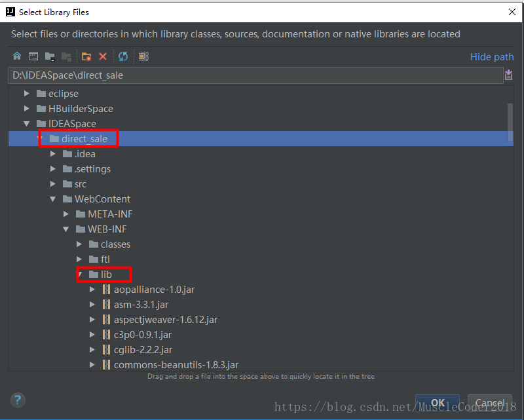The width and height of the screenshot is (524, 420).
Task: Select asm-3.3.1.jar file name
Action: point(141,305)
